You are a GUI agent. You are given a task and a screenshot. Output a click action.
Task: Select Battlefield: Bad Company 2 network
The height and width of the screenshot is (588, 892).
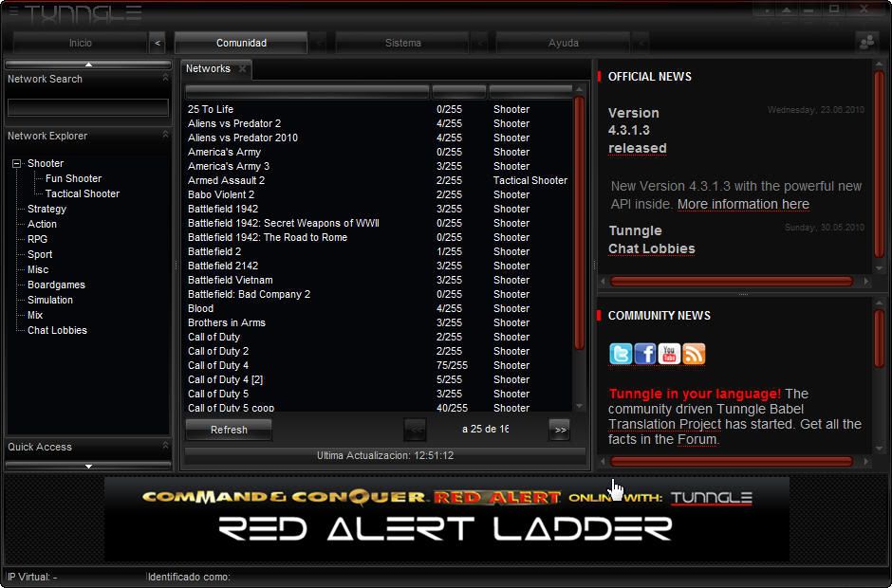pos(379,294)
